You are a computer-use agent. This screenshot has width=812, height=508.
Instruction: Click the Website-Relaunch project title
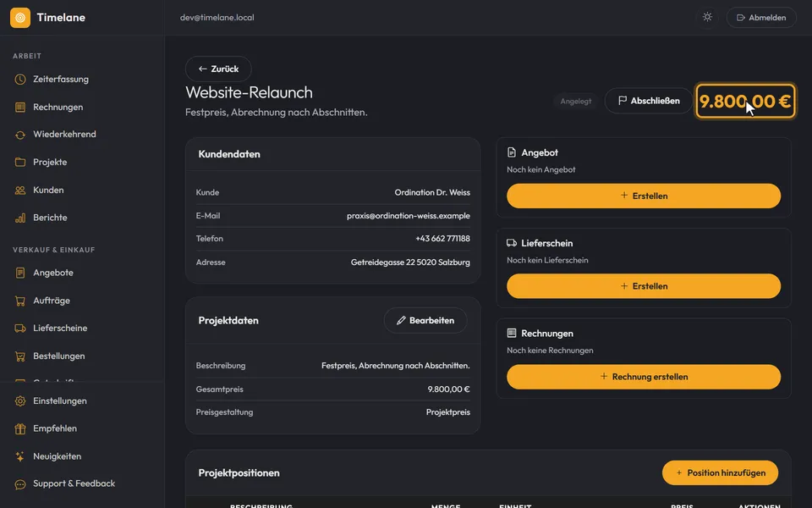249,92
